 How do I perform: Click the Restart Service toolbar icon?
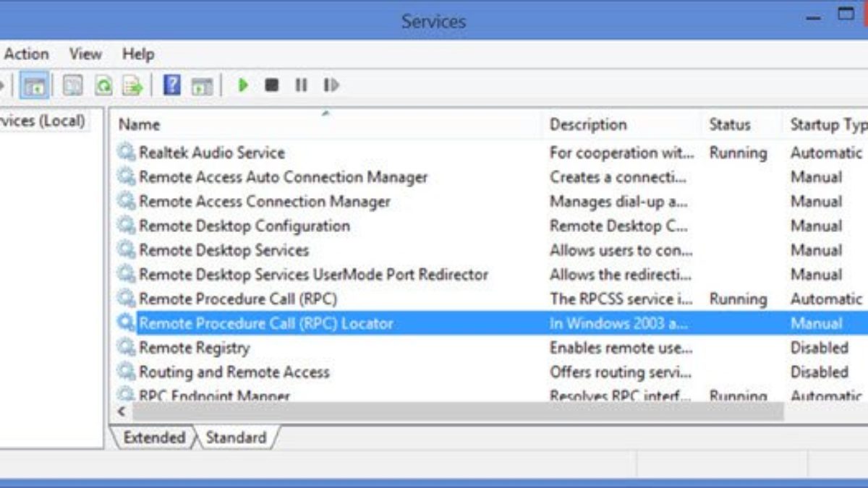tap(331, 85)
